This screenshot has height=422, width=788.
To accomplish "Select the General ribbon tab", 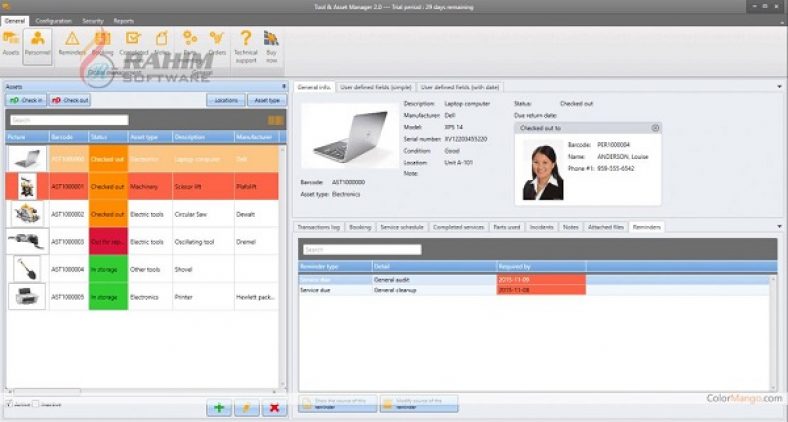I will 15,21.
